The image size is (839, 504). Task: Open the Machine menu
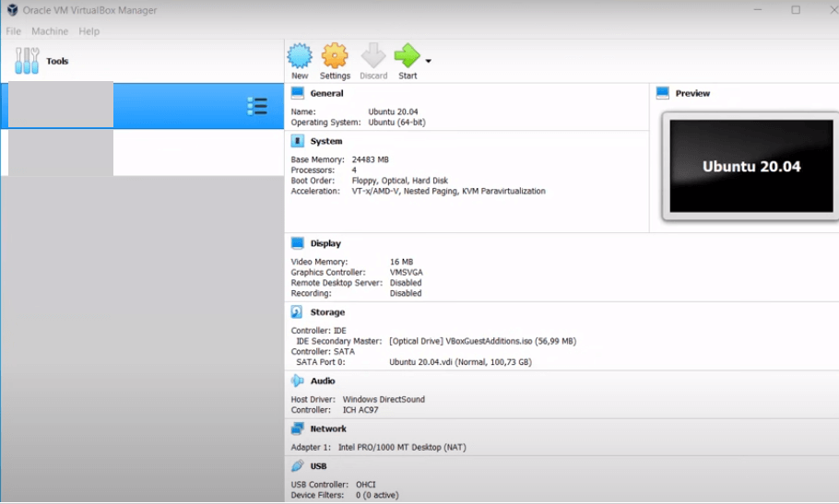tap(50, 31)
